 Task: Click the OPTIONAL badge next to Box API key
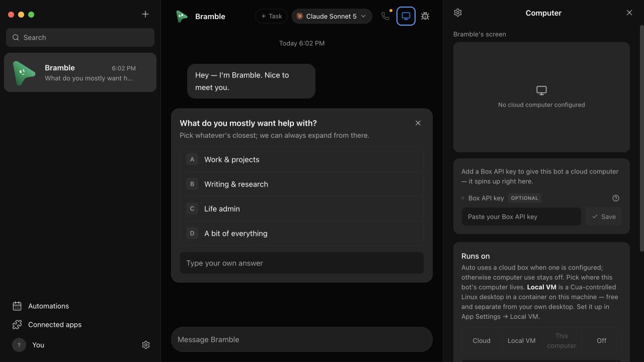point(525,198)
